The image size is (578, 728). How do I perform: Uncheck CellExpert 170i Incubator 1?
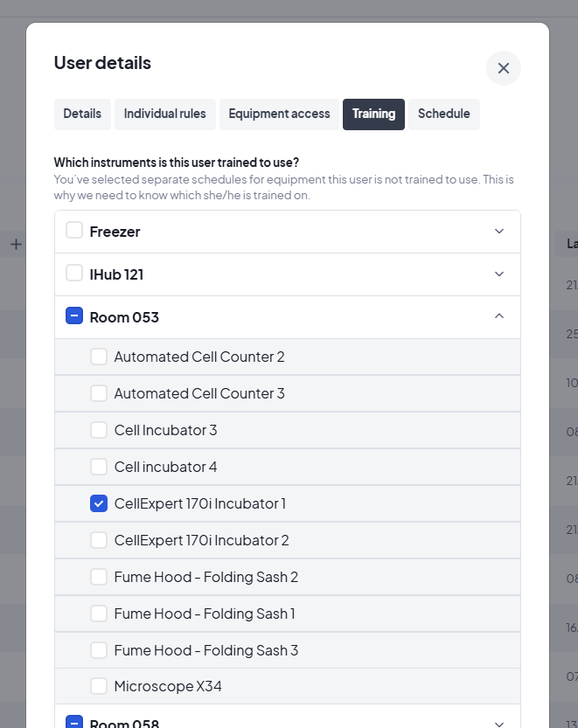[x=99, y=503]
